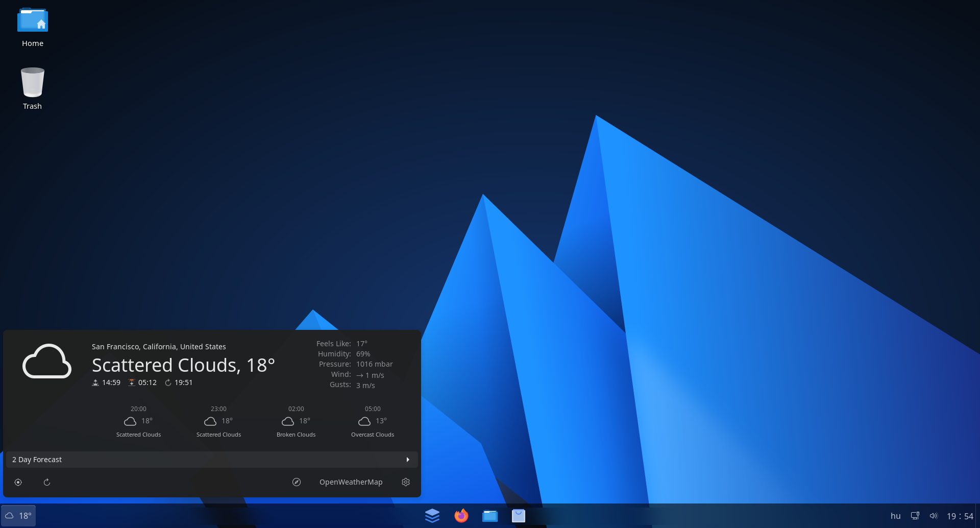
Task: Click the large cloud condition icon in weather widget
Action: click(47, 361)
